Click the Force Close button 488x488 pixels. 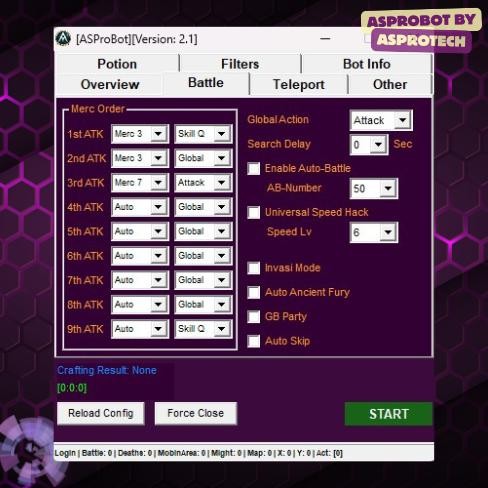click(196, 413)
